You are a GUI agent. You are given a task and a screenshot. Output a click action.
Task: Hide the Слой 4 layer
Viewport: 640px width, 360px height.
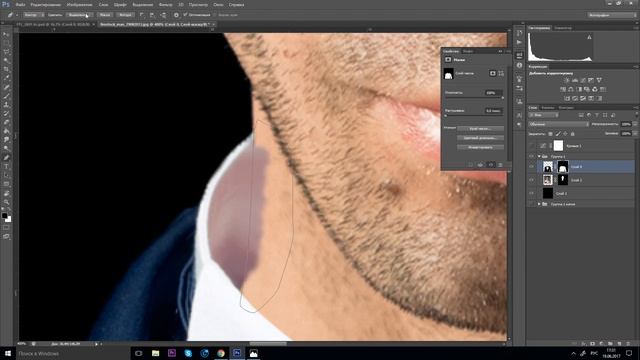tap(531, 167)
